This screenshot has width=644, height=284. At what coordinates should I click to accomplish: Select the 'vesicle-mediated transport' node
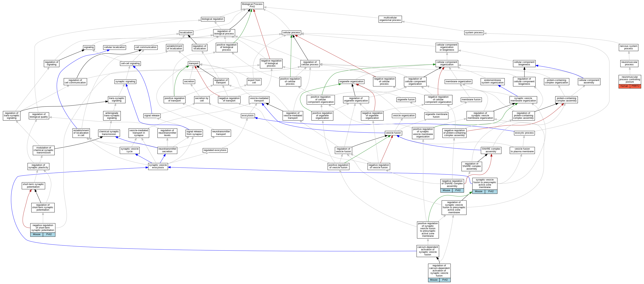click(x=259, y=100)
